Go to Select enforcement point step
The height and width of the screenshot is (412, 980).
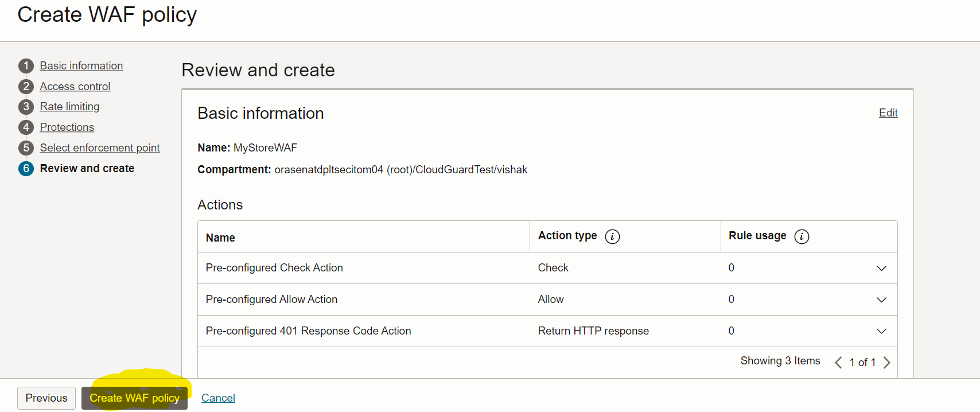click(100, 148)
